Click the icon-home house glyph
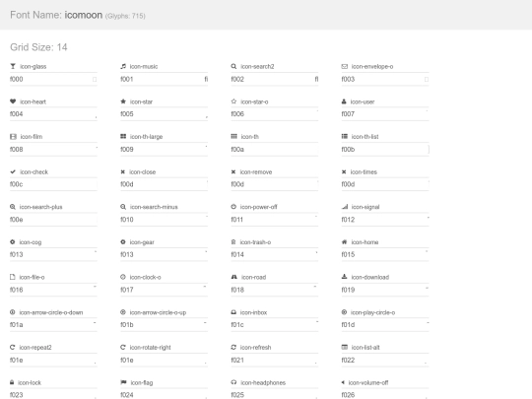 (x=345, y=242)
